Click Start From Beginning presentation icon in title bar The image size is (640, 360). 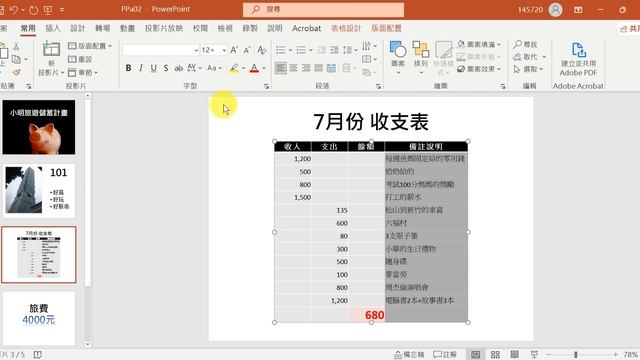(48, 9)
